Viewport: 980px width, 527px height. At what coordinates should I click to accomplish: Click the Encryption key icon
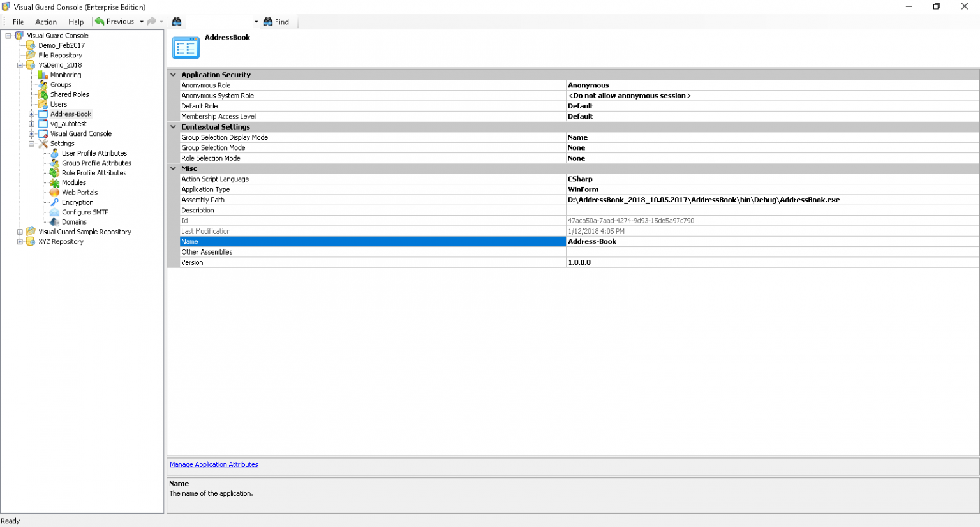(x=55, y=202)
